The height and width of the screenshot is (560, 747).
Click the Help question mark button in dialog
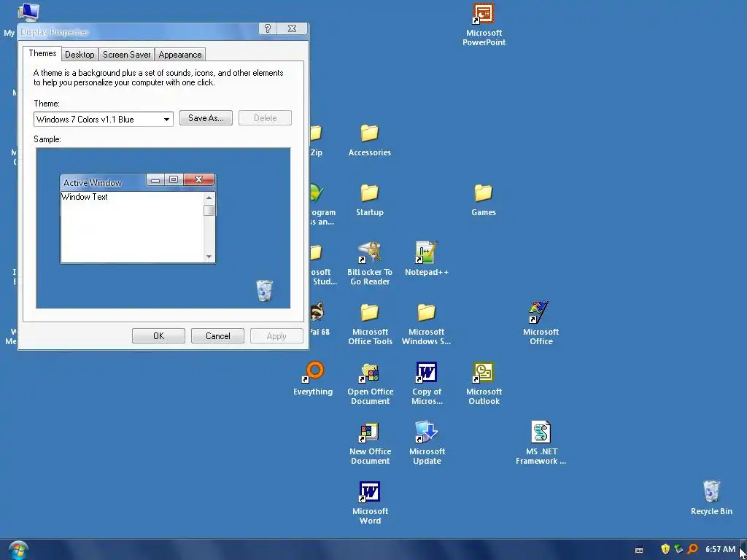[x=267, y=28]
